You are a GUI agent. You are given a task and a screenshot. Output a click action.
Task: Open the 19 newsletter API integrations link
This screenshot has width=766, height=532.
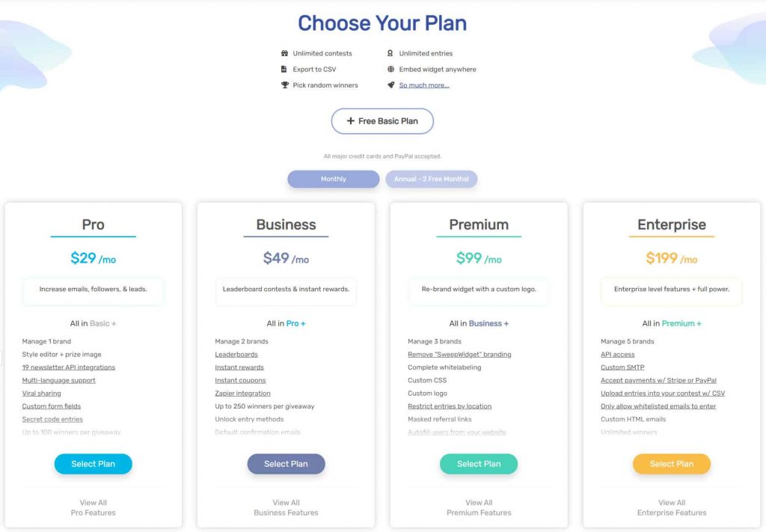coord(69,367)
